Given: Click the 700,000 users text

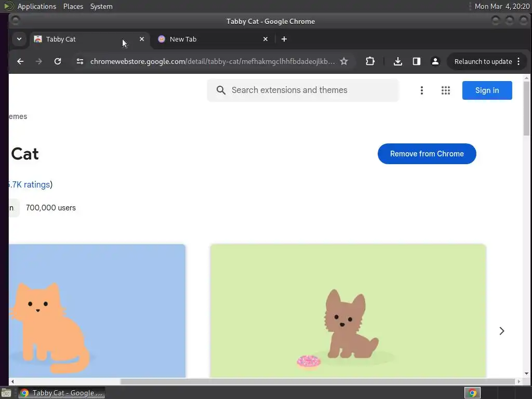Looking at the screenshot, I should (51, 208).
